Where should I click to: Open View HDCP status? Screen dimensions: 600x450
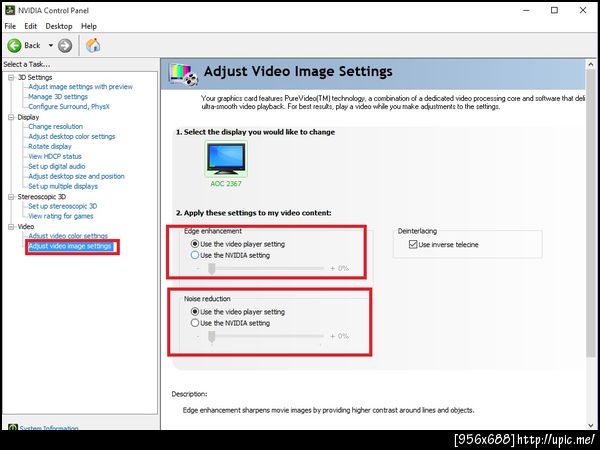click(55, 157)
